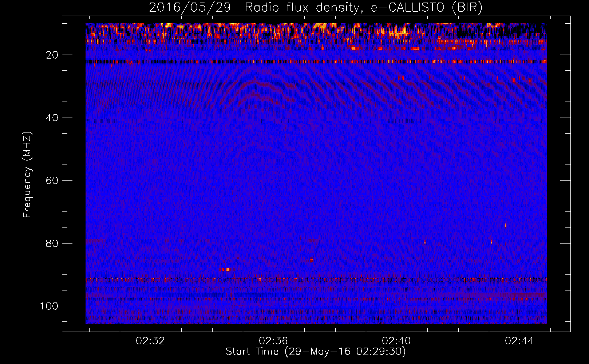Click the 02:32 time tick label

tap(150, 341)
